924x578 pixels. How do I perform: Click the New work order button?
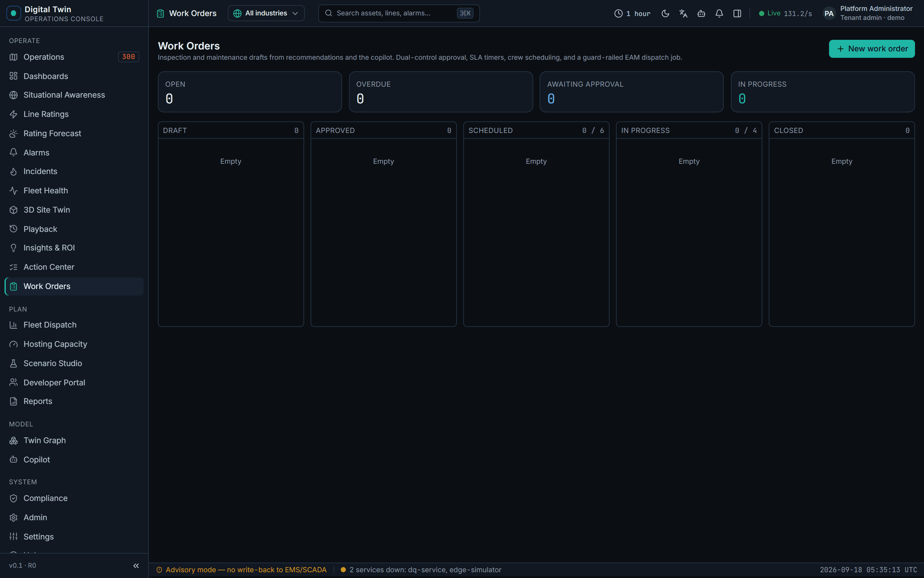pos(872,49)
